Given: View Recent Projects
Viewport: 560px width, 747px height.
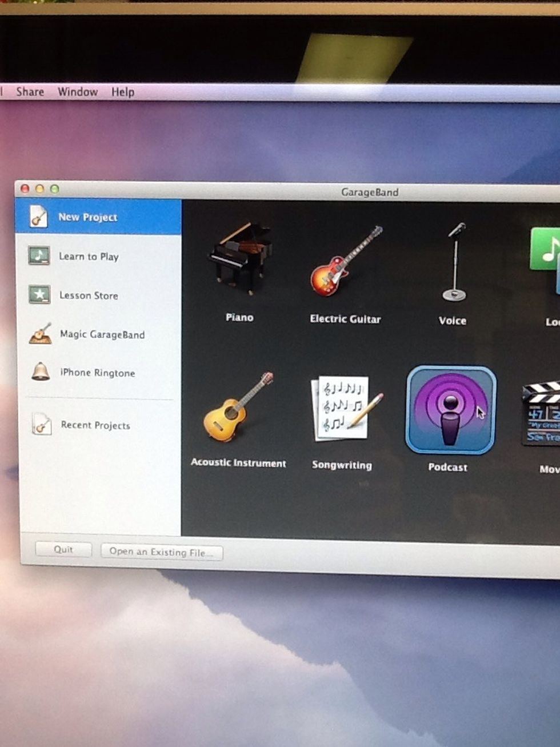Looking at the screenshot, I should 95,425.
